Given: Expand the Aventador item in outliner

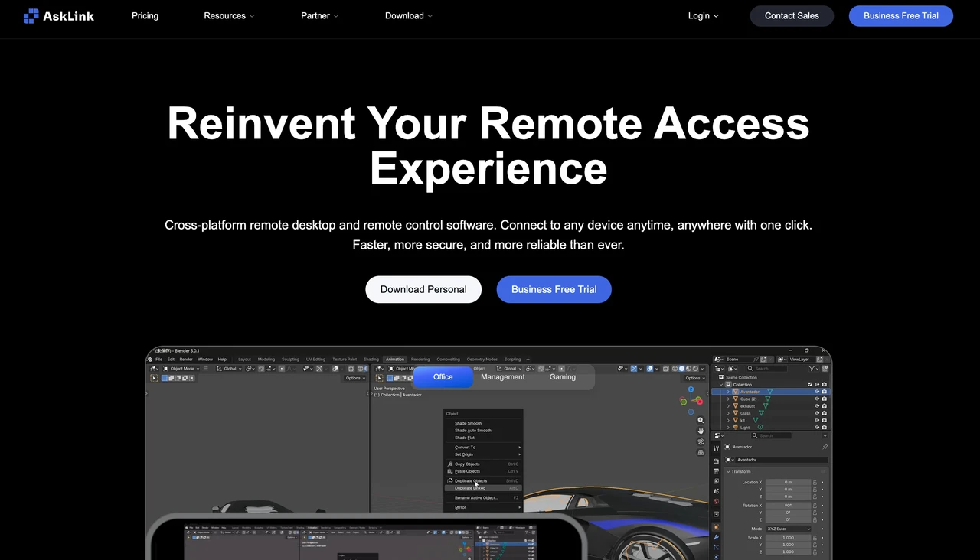Looking at the screenshot, I should coord(728,392).
